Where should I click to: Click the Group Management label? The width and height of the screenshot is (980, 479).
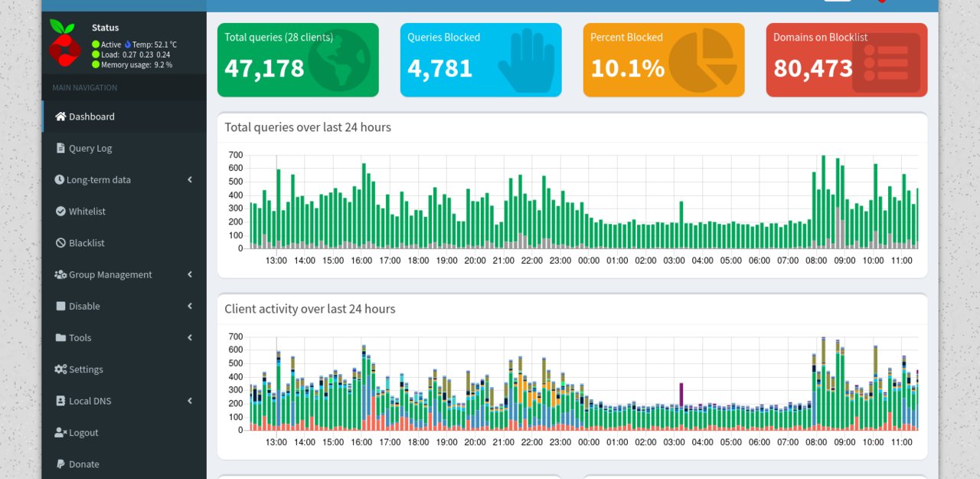click(110, 274)
